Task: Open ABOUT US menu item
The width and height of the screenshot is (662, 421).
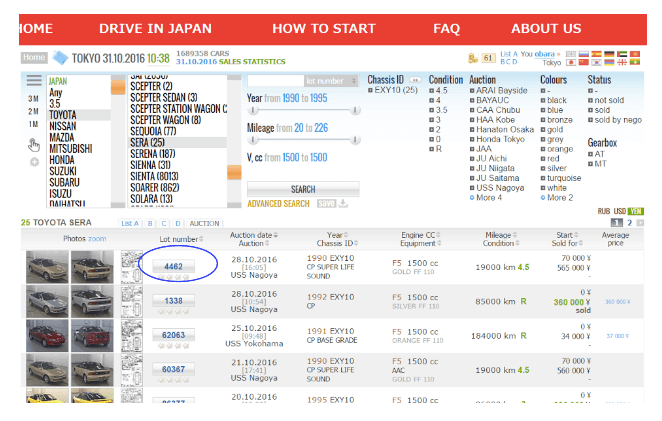Action: pos(546,29)
